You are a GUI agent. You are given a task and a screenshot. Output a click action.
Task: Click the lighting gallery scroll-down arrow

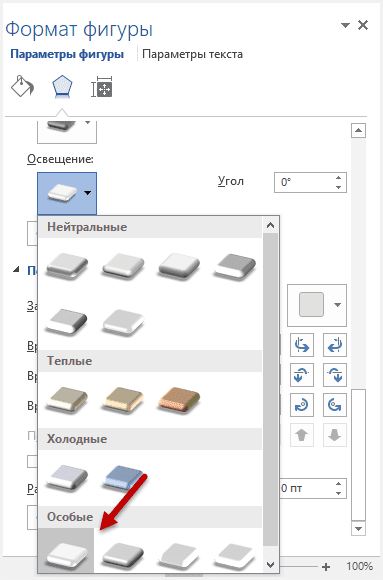coord(271,565)
